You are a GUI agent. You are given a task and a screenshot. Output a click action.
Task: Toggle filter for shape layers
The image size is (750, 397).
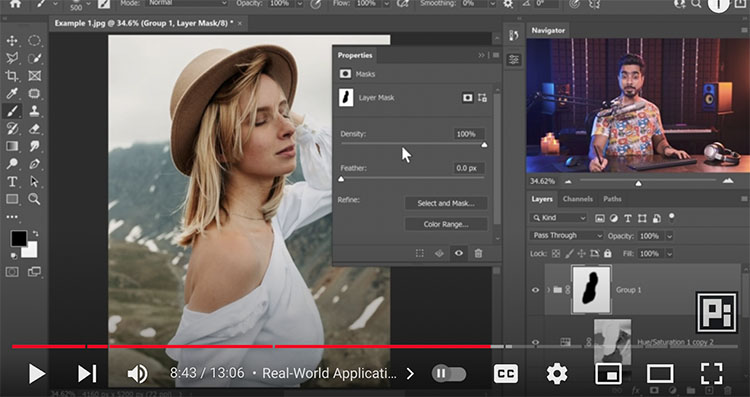[642, 218]
